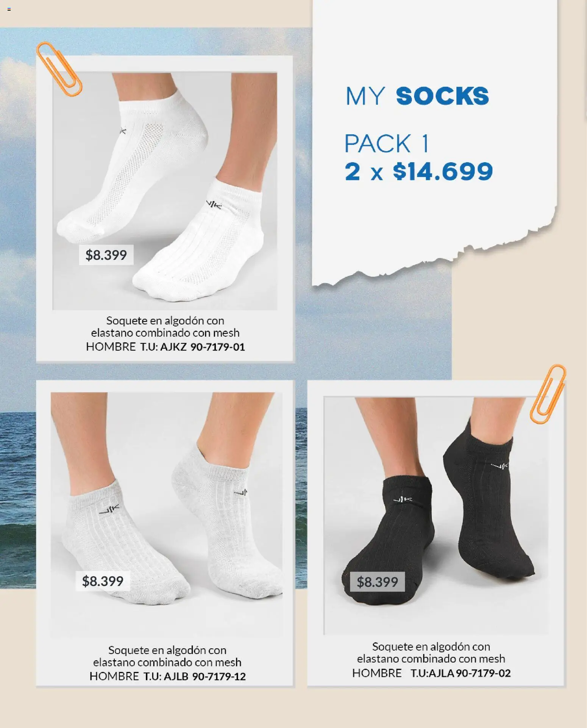The image size is (587, 728).
Task: Click the small icon in top-left corner
Action: tap(9, 9)
